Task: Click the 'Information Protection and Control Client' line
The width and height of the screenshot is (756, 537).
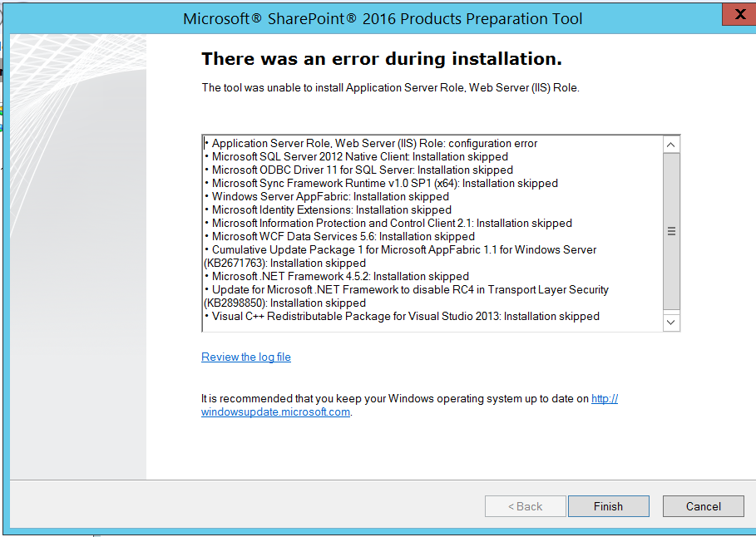Action: [388, 223]
